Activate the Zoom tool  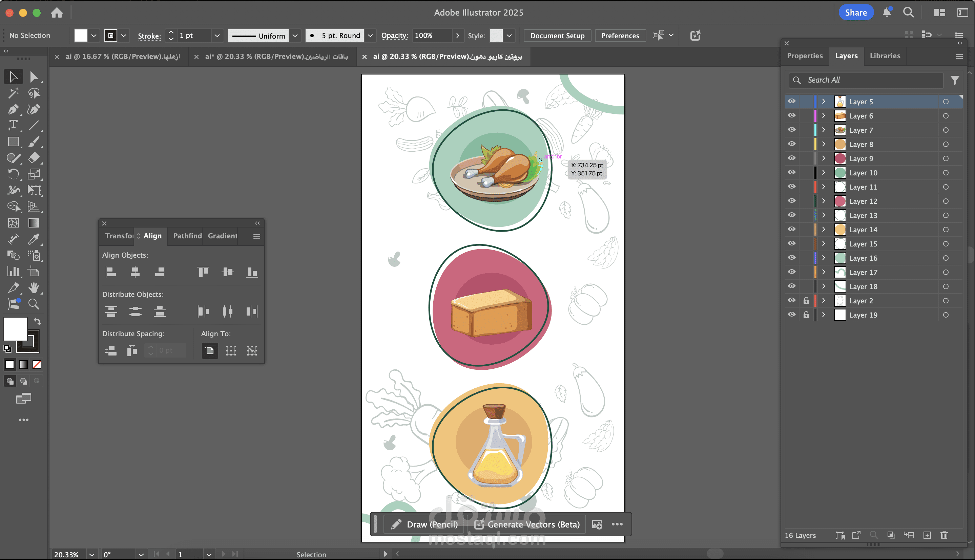pyautogui.click(x=34, y=304)
